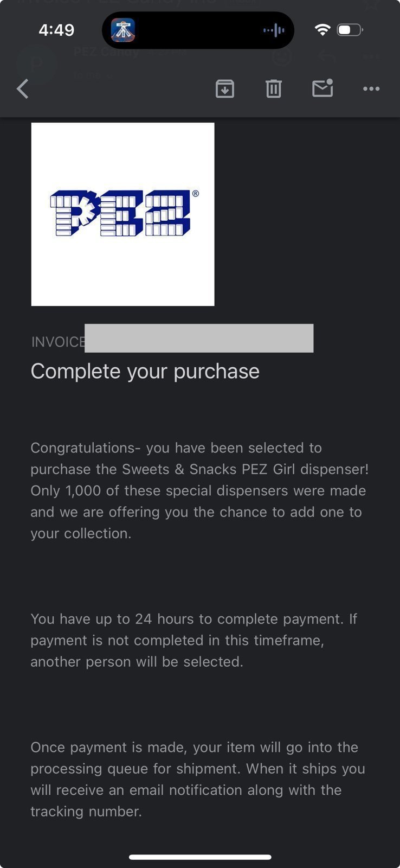Tap the home indicator bar at the bottom
The height and width of the screenshot is (868, 400).
point(200,857)
